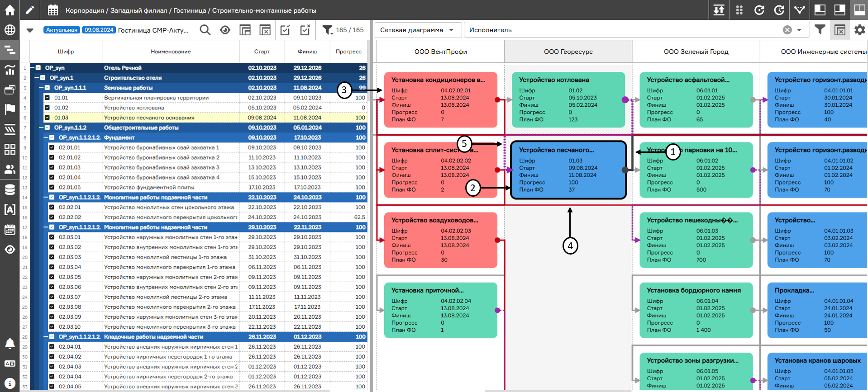Click the AZ language icon in sidebar
Screen dimensions: 868x392
[x=10, y=364]
